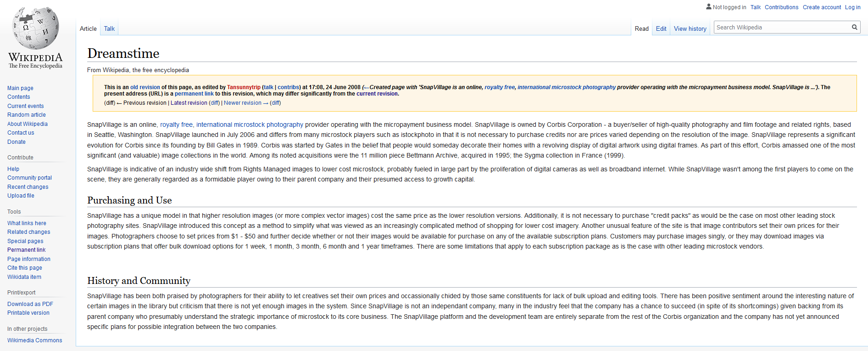Click the search magnifier icon
868x351 pixels.
[854, 28]
